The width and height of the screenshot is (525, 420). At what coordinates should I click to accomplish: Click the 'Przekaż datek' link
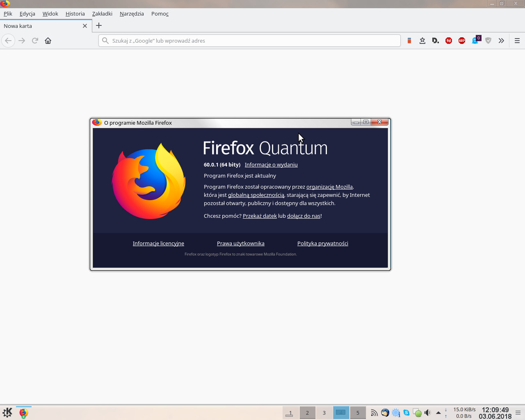(260, 216)
